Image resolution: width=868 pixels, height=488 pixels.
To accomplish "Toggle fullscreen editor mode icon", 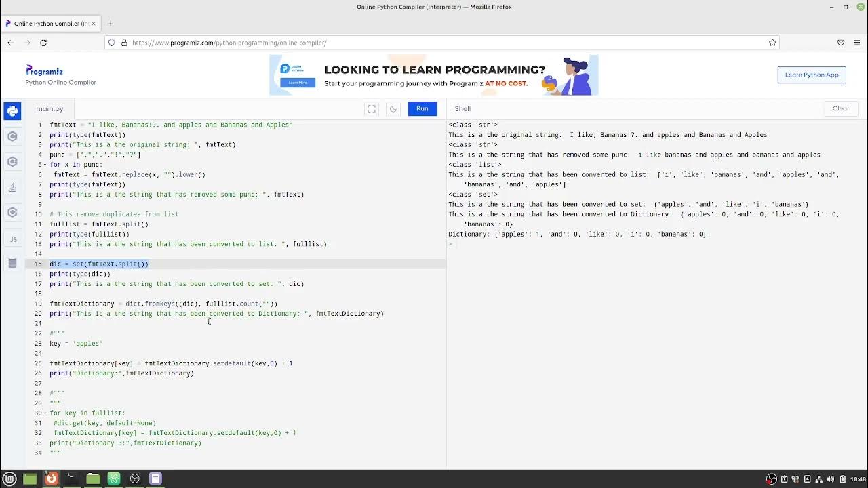I will (372, 108).
